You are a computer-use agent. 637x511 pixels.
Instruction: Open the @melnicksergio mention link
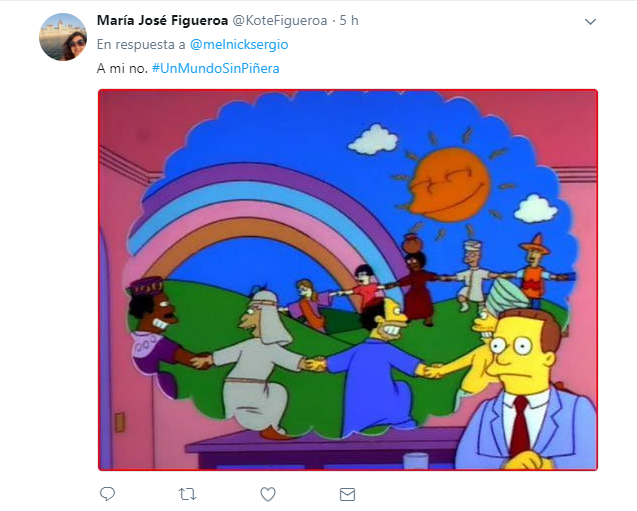click(239, 44)
